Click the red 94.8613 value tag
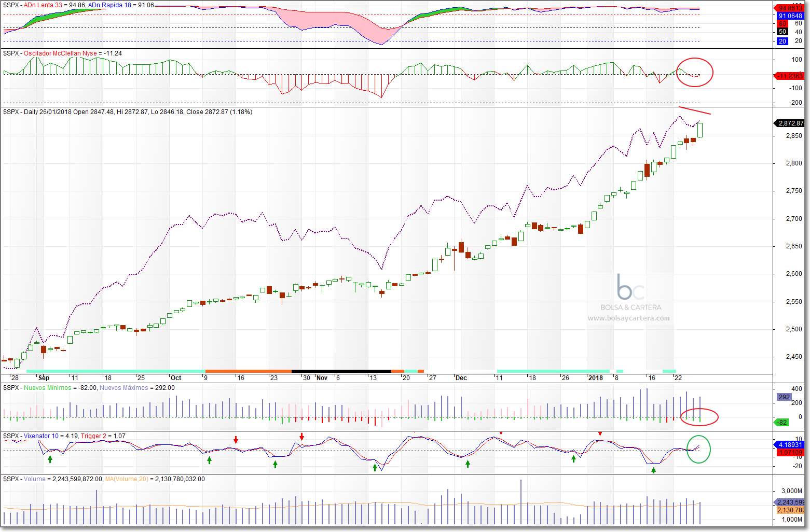The image size is (810, 532). coord(790,8)
